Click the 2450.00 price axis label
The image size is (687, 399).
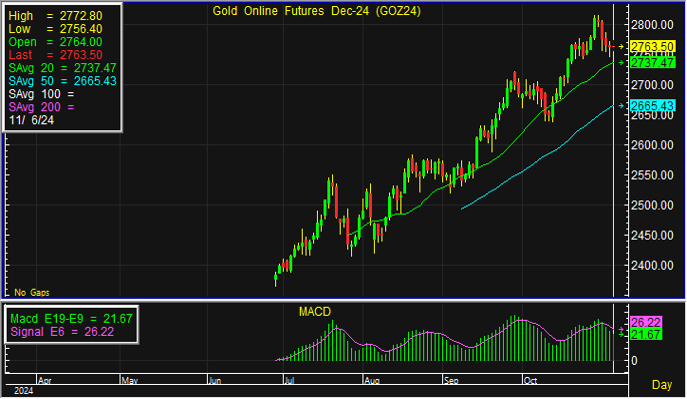point(652,236)
